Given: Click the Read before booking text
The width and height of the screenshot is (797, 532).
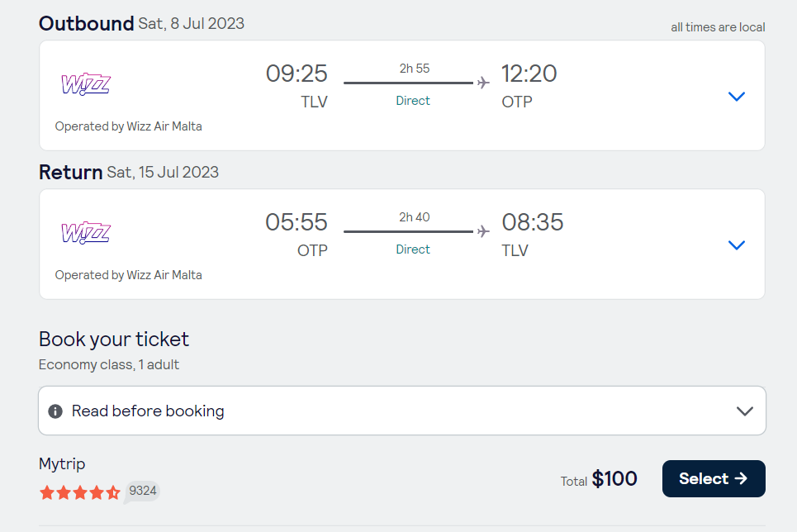Looking at the screenshot, I should (x=148, y=411).
